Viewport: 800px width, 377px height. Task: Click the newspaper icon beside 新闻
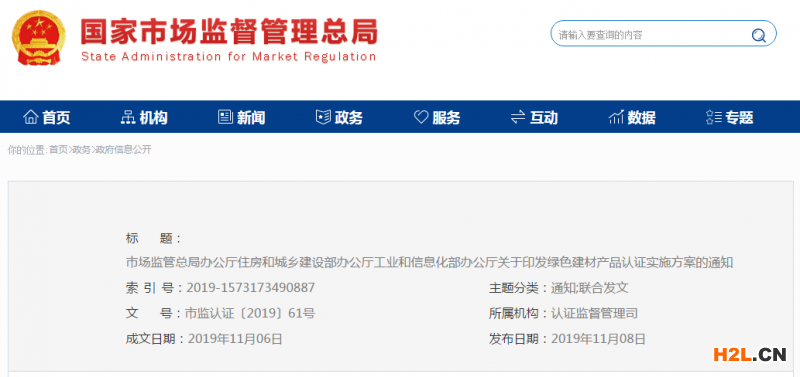225,117
